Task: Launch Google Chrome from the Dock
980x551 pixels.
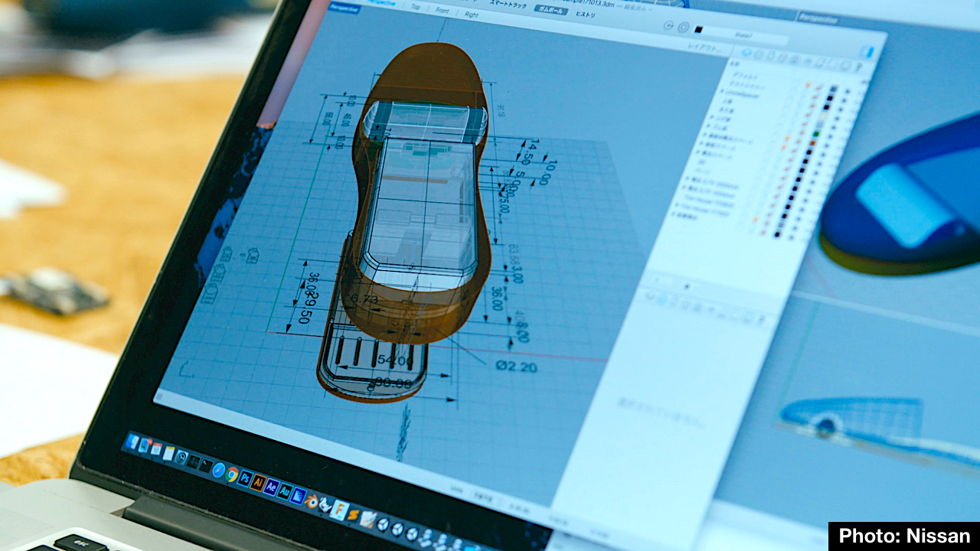Action: pos(232,474)
